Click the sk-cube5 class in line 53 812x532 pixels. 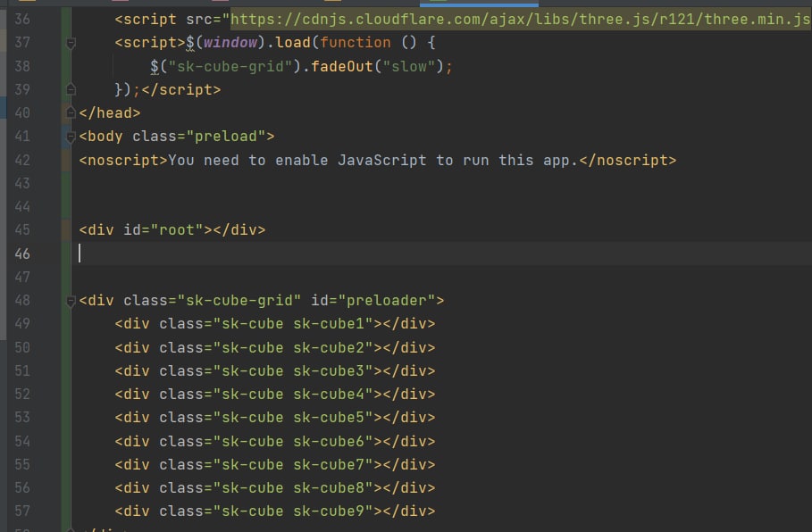click(x=329, y=417)
